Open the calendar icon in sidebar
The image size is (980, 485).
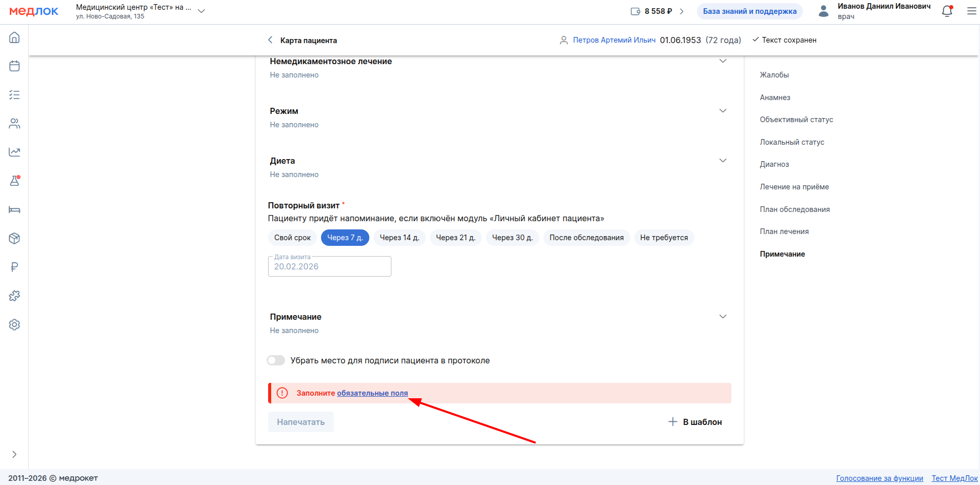(x=14, y=66)
